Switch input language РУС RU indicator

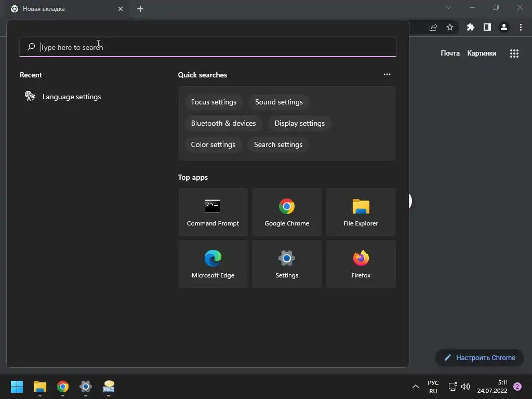(x=433, y=387)
